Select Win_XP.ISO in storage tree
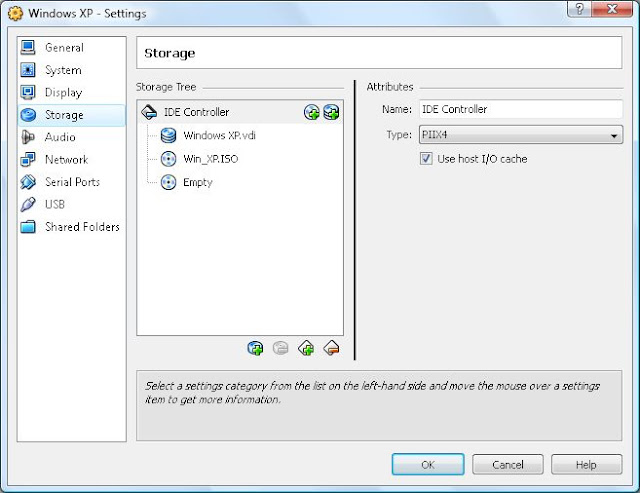The image size is (640, 493). click(211, 159)
